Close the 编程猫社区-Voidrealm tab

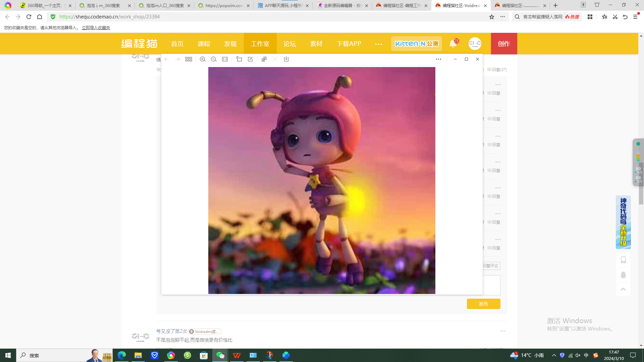coord(485,6)
